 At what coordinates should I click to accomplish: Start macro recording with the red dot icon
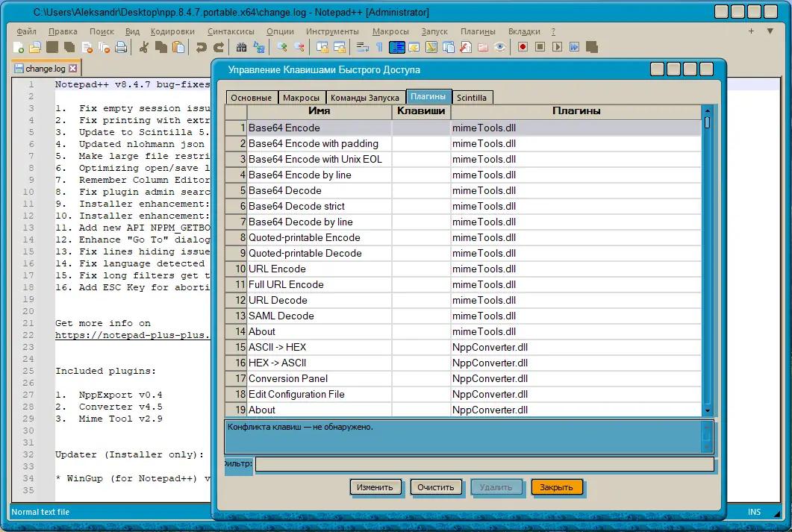point(523,47)
